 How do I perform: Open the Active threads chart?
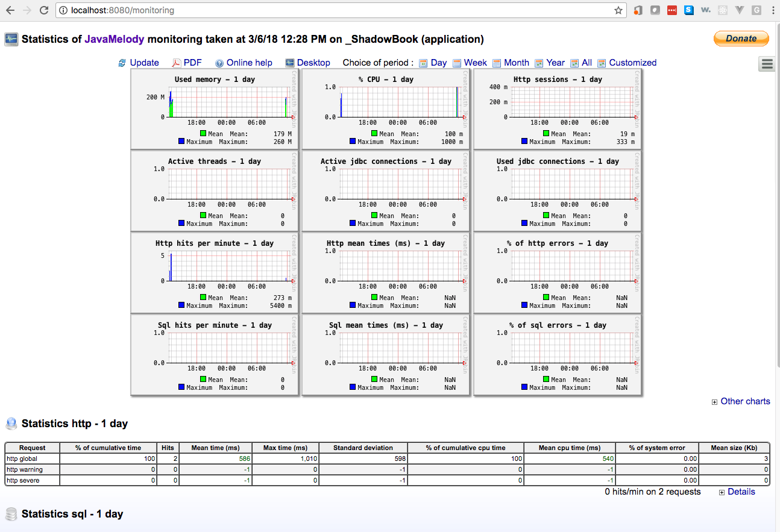pyautogui.click(x=215, y=190)
